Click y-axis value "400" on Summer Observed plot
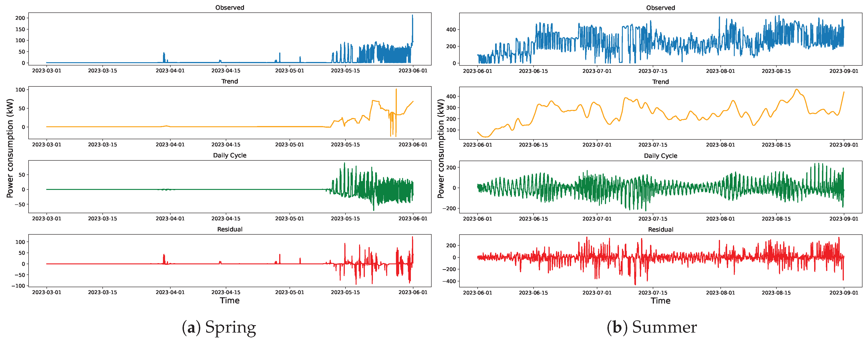The image size is (868, 342). [x=451, y=29]
